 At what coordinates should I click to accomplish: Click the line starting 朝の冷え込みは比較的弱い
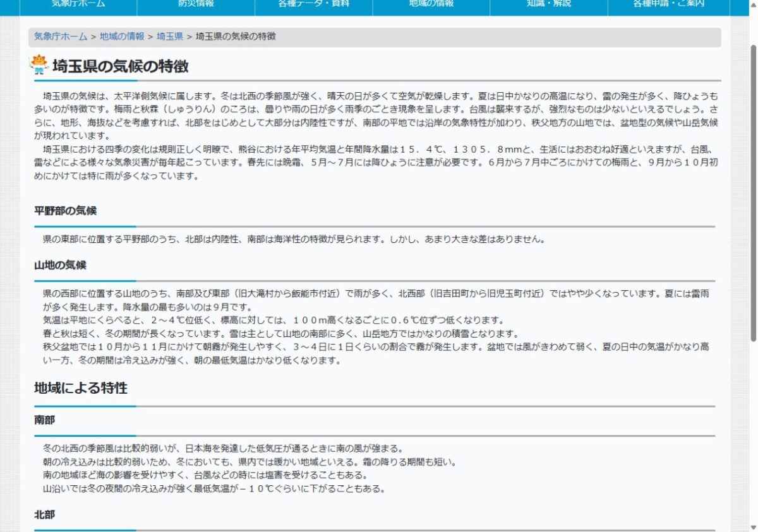coord(250,462)
